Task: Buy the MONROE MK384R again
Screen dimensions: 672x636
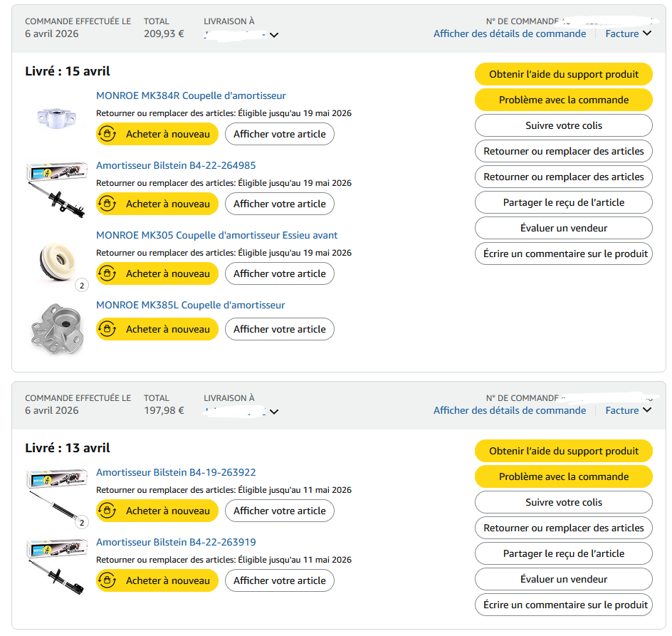Action: click(157, 134)
